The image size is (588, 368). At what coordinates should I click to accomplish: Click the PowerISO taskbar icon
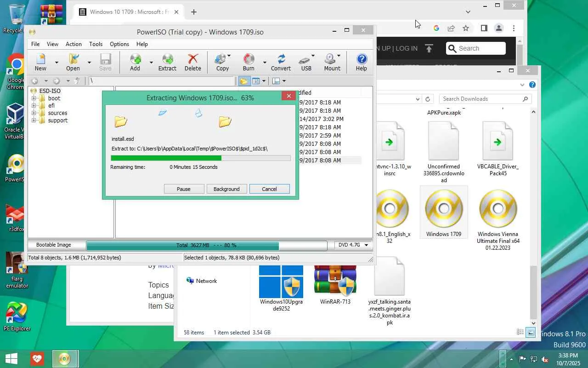click(x=64, y=359)
